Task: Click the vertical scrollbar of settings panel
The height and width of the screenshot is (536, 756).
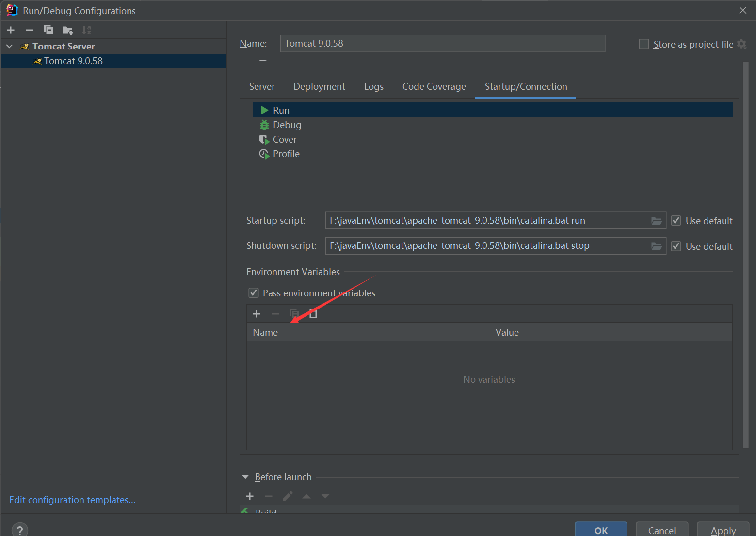Action: coord(746,255)
